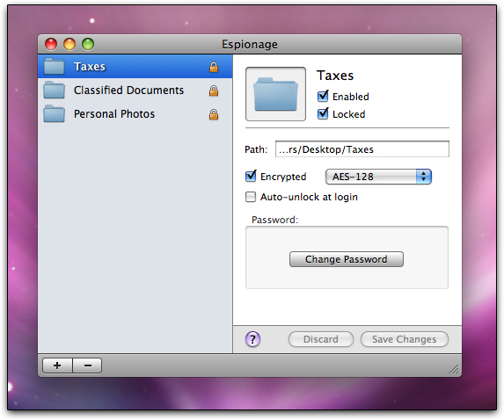Add a new folder with plus button
This screenshot has width=504, height=420.
pyautogui.click(x=57, y=366)
